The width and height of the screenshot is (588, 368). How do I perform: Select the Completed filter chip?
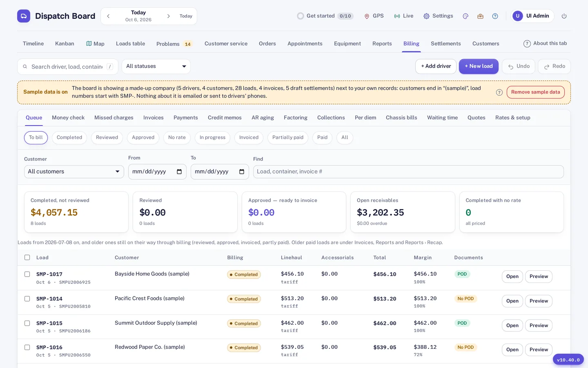click(69, 138)
